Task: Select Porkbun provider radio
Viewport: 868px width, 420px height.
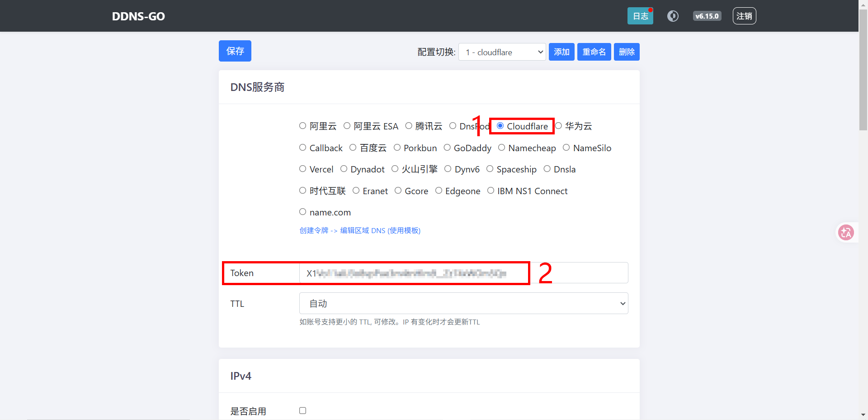Action: click(x=397, y=148)
